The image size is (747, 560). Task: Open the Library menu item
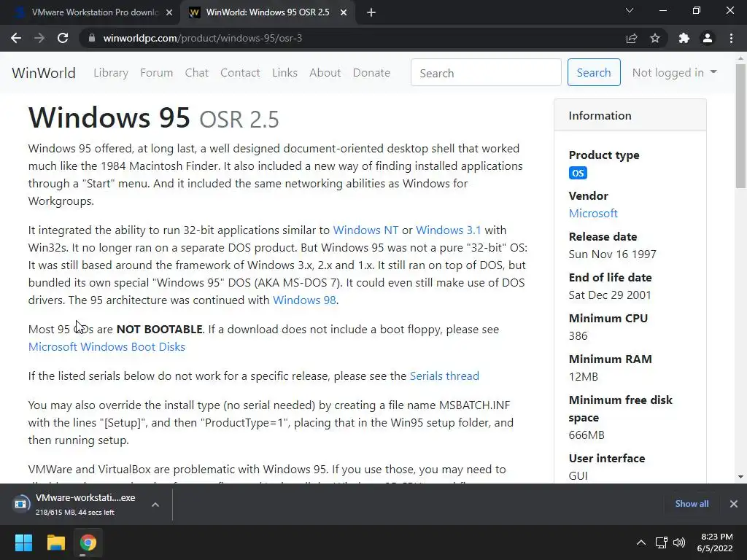click(111, 73)
